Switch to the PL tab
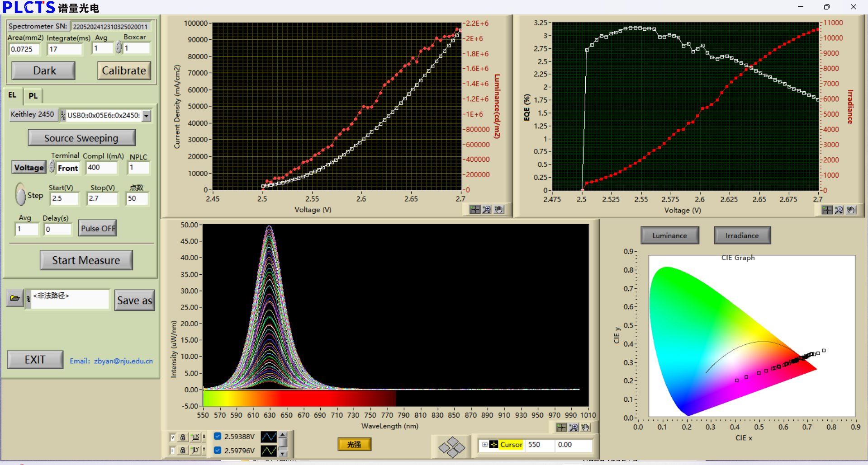 [x=33, y=96]
